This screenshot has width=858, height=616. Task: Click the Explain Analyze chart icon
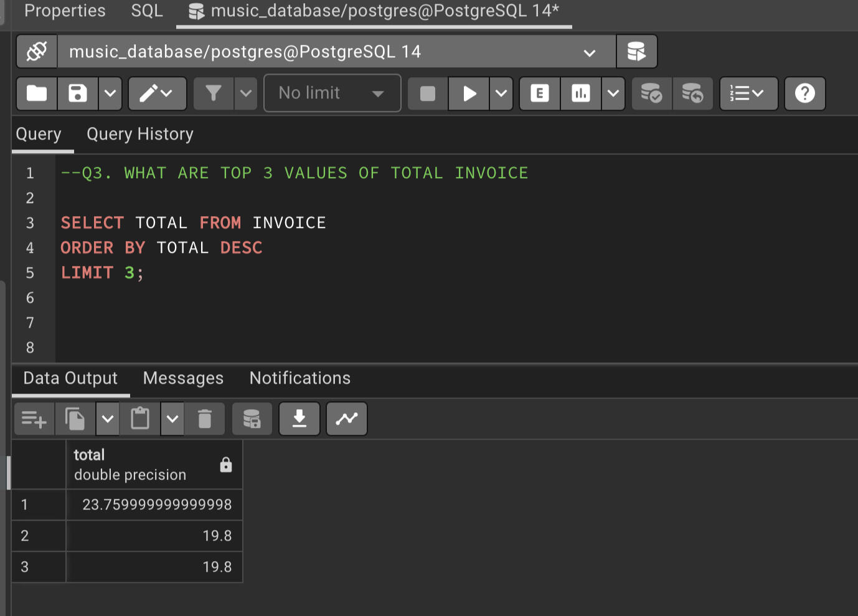click(x=581, y=93)
